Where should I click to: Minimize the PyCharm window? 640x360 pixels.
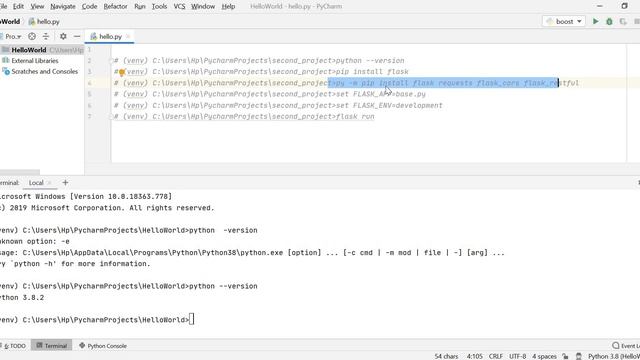coord(600,6)
